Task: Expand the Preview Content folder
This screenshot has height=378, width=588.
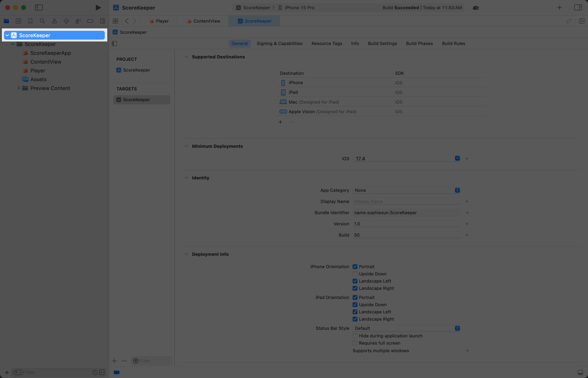Action: click(x=19, y=88)
